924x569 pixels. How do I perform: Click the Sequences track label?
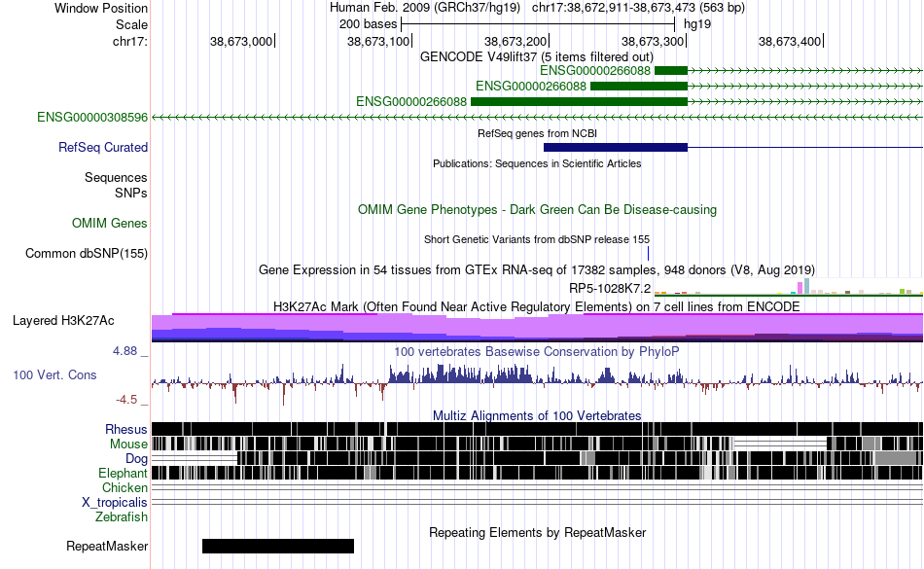[x=116, y=177]
